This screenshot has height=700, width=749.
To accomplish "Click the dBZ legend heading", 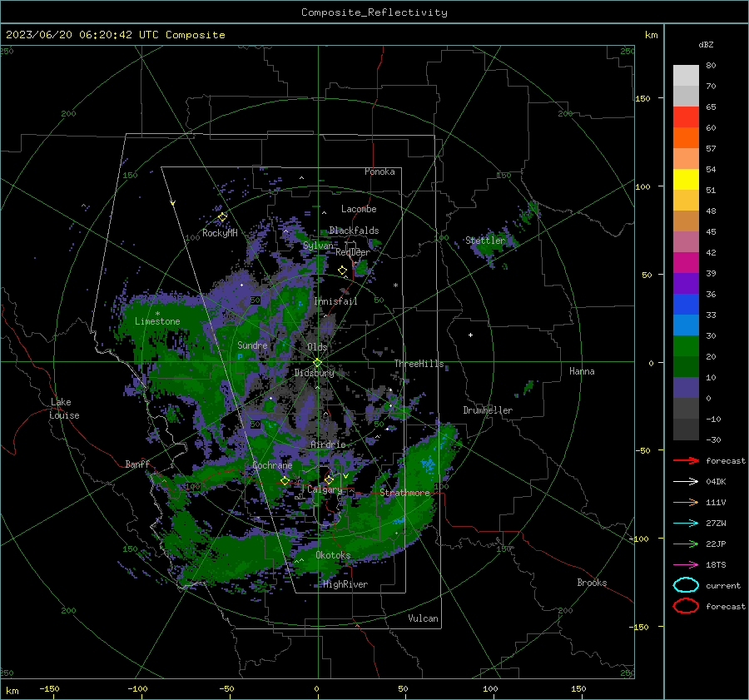I will click(x=706, y=44).
